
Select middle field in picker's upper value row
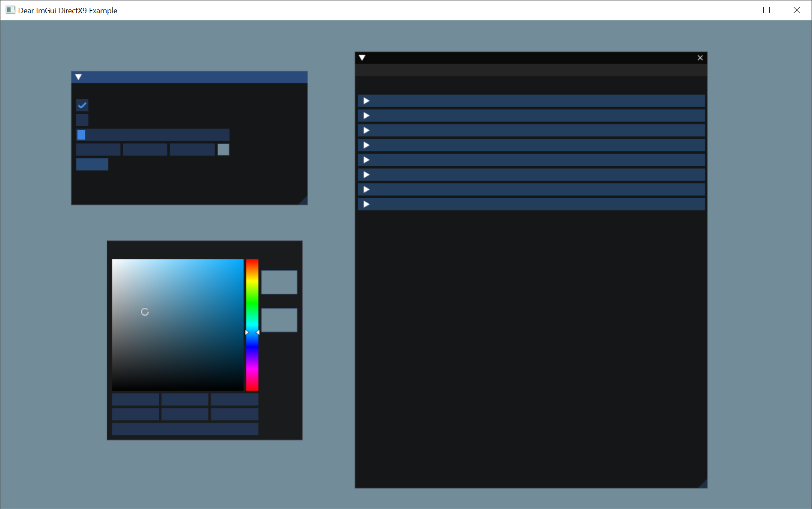point(185,399)
